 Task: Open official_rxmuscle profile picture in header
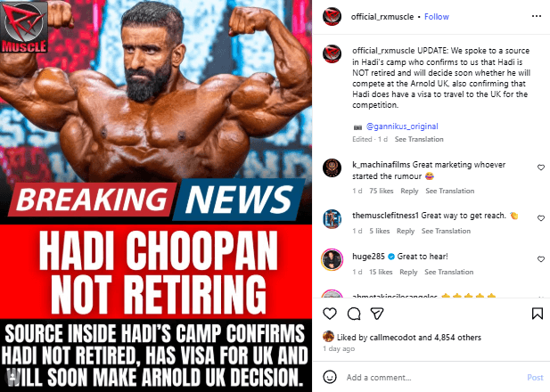click(x=332, y=16)
